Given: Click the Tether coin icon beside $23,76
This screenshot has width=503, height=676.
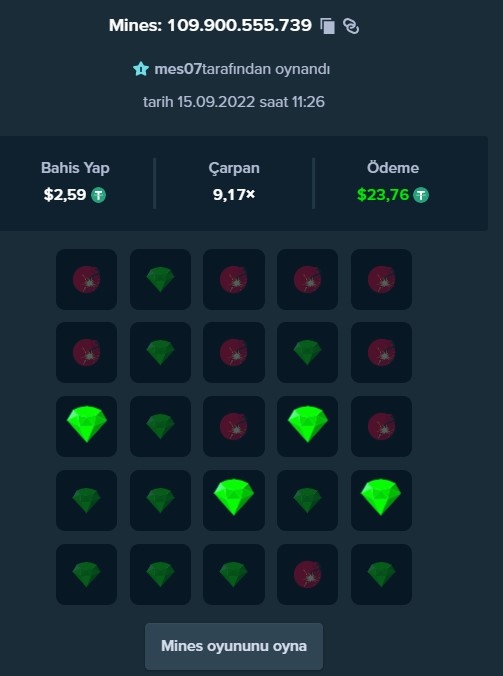Looking at the screenshot, I should pyautogui.click(x=421, y=195).
